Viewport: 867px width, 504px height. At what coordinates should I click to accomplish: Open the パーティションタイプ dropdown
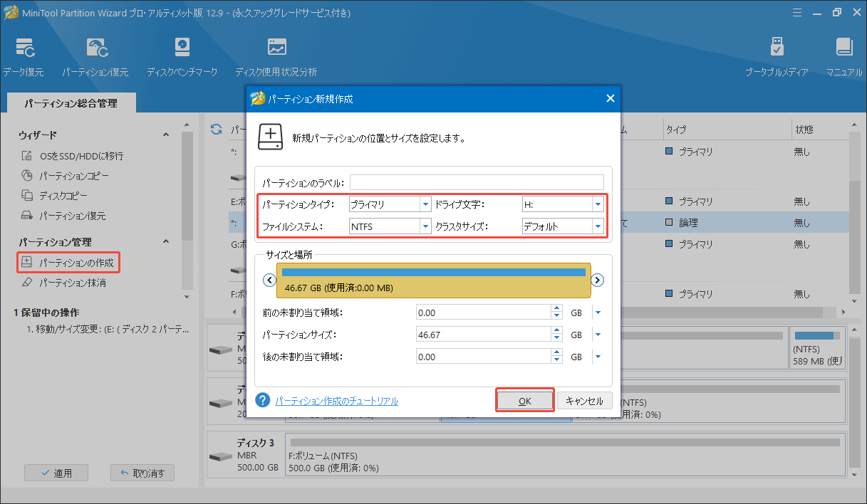[x=425, y=204]
